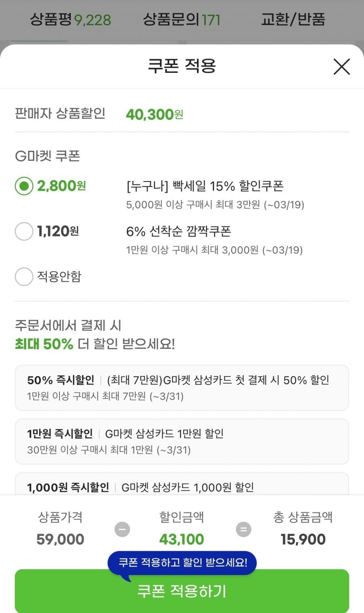Viewport: 364px width, 613px height.
Task: Click the equals icon beside 총 상품금액
Action: click(243, 529)
